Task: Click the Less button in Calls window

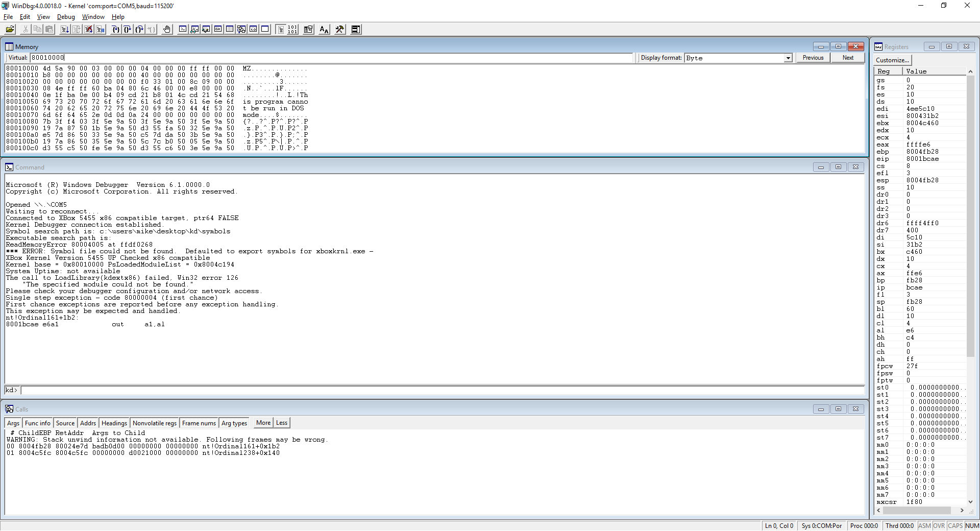Action: [x=282, y=423]
